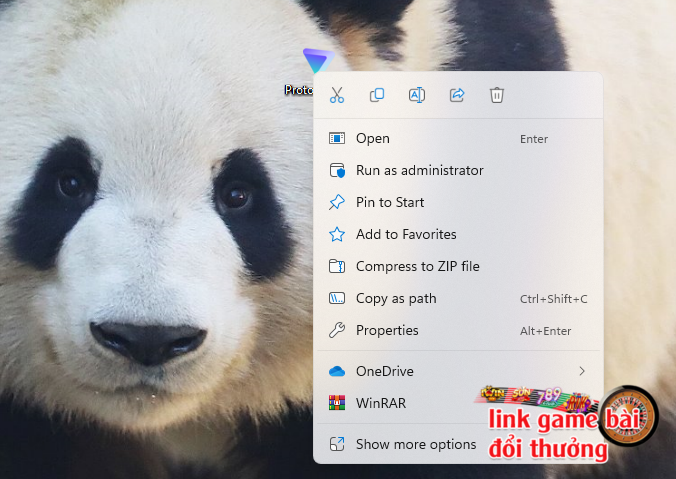Choose Copy as path

pyautogui.click(x=458, y=298)
